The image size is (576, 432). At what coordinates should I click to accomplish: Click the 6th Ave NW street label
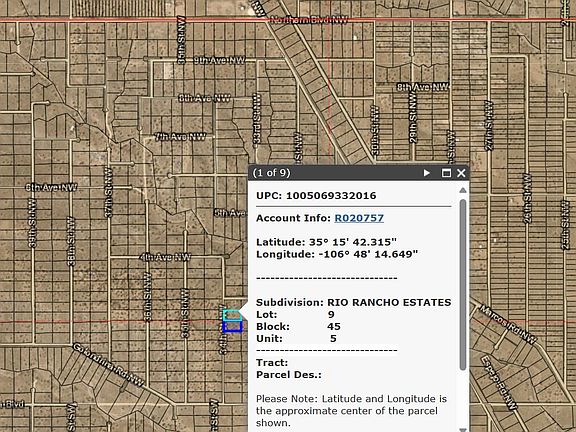tap(51, 187)
